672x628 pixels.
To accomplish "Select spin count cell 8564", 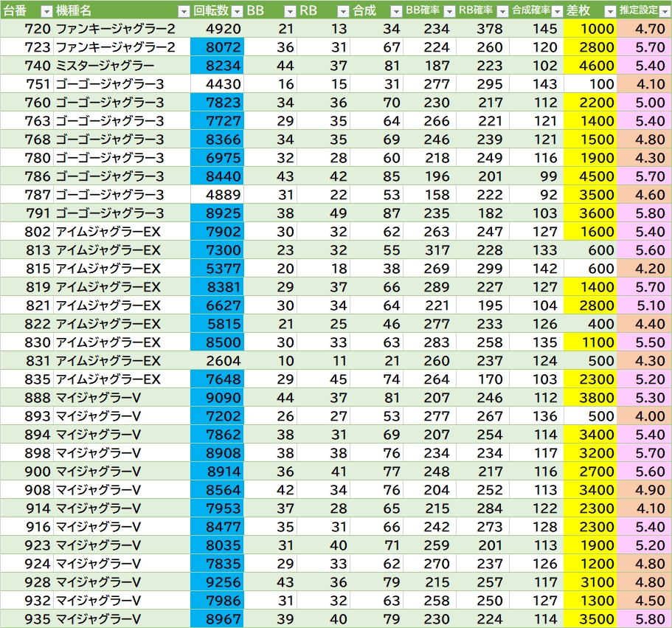I will coord(218,489).
